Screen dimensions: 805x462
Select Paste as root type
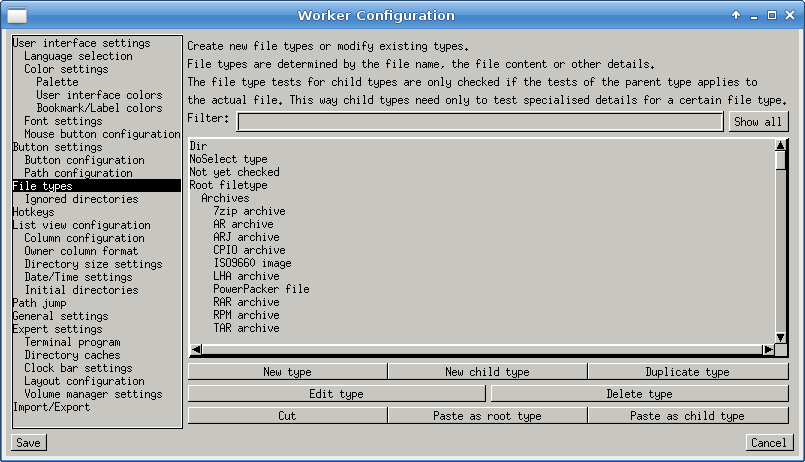[487, 416]
